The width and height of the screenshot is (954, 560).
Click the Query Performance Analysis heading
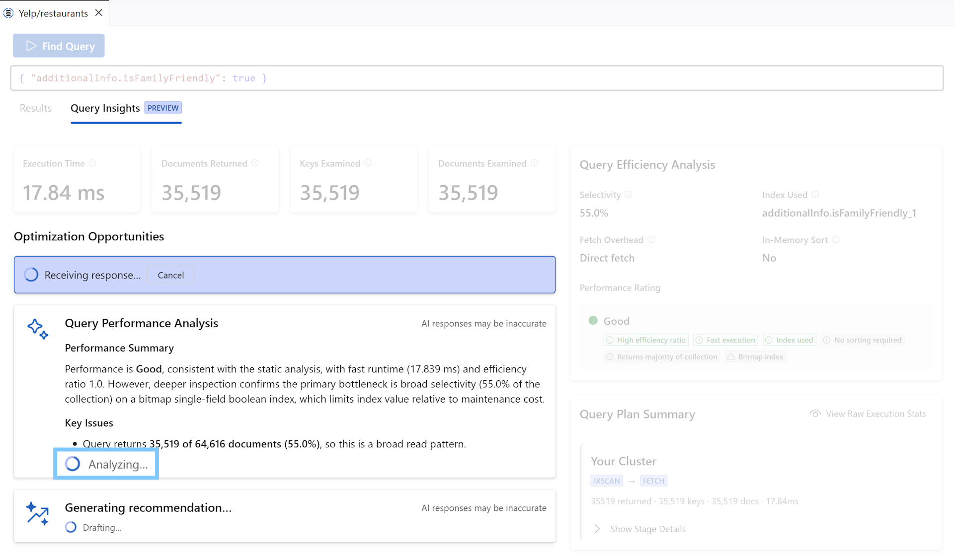tap(142, 323)
